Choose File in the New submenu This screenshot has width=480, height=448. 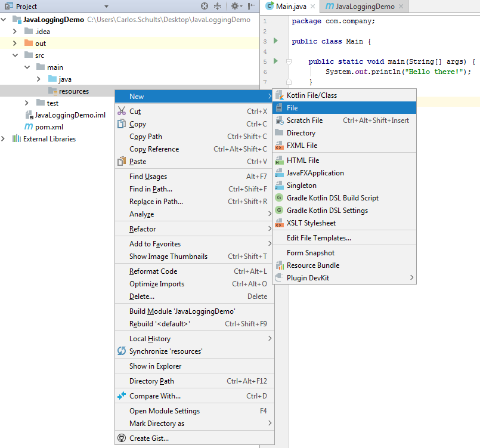coord(292,108)
